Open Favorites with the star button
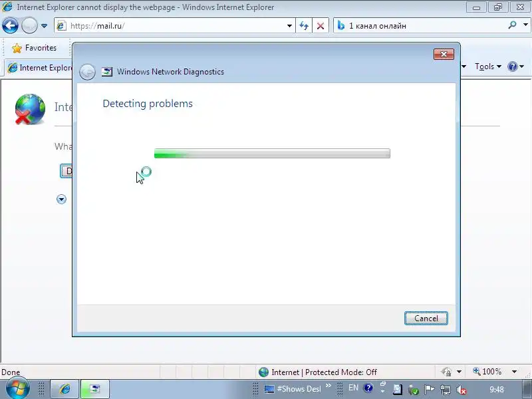532x399 pixels. pyautogui.click(x=34, y=48)
